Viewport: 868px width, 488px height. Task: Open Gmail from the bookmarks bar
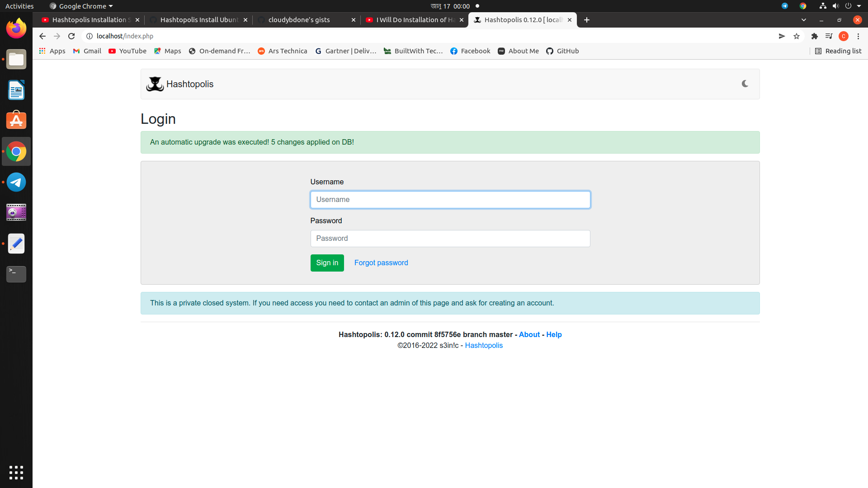pos(87,51)
